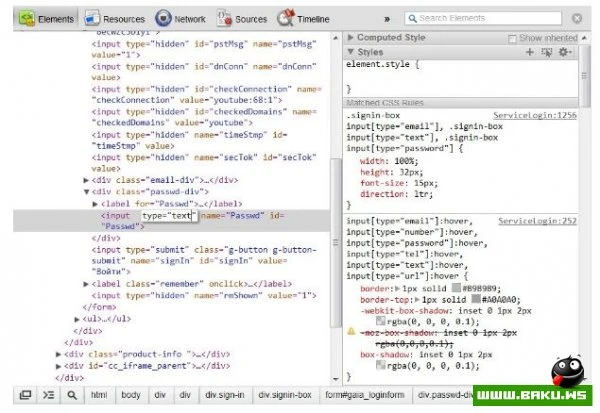The width and height of the screenshot is (600, 413).
Task: Open the ServiceLogin:252 source link
Action: pyautogui.click(x=537, y=221)
